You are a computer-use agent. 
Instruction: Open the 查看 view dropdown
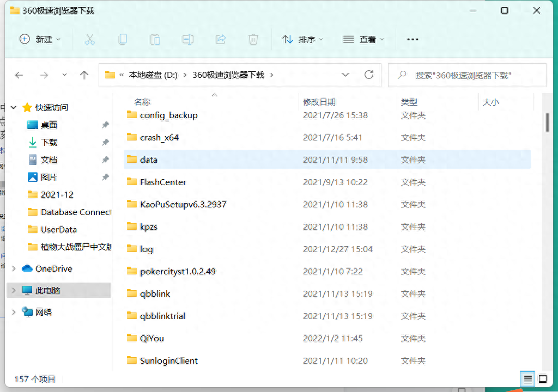click(x=363, y=39)
